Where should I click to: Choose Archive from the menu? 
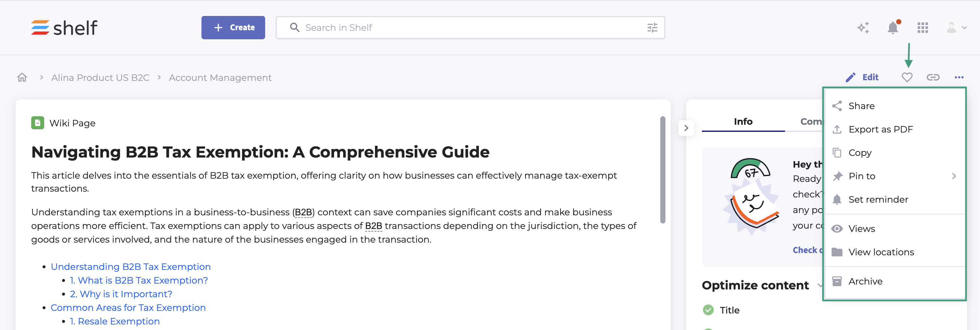click(865, 281)
